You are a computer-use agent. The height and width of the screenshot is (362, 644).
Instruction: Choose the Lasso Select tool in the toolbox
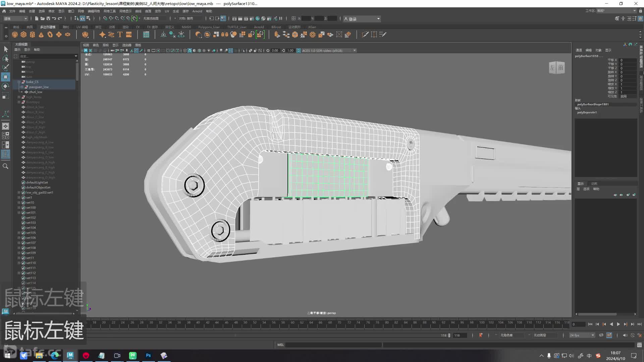(x=6, y=59)
